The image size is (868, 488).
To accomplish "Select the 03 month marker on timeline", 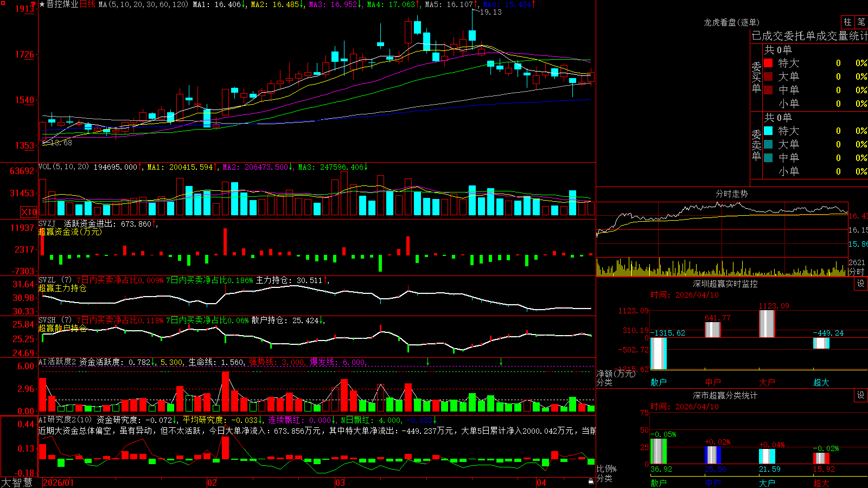I will [x=340, y=483].
